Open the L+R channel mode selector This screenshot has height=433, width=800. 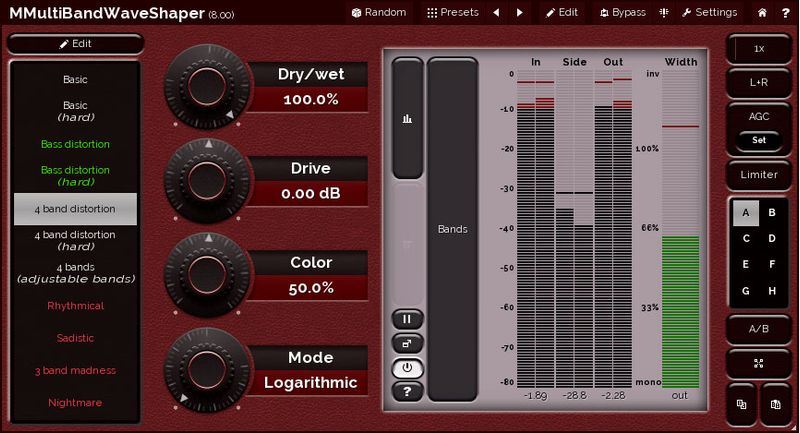coord(759,83)
